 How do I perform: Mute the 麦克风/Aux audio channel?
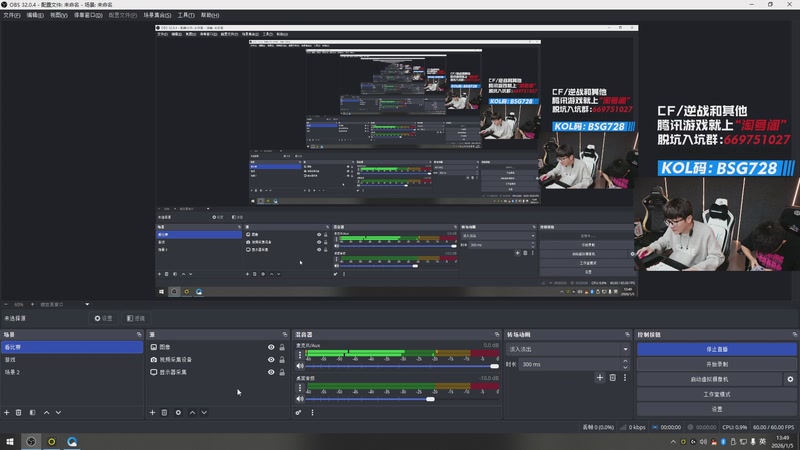tap(300, 366)
